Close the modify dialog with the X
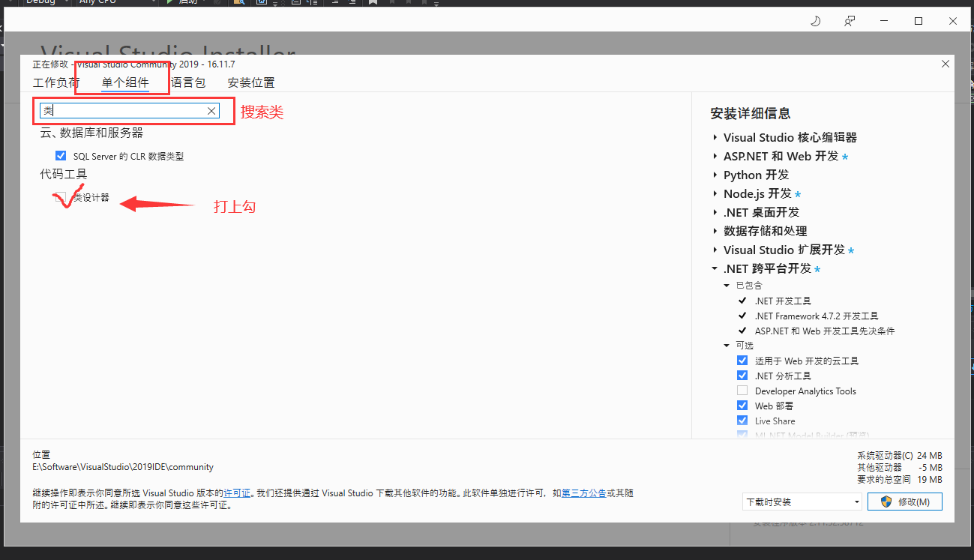This screenshot has width=974, height=560. point(946,64)
